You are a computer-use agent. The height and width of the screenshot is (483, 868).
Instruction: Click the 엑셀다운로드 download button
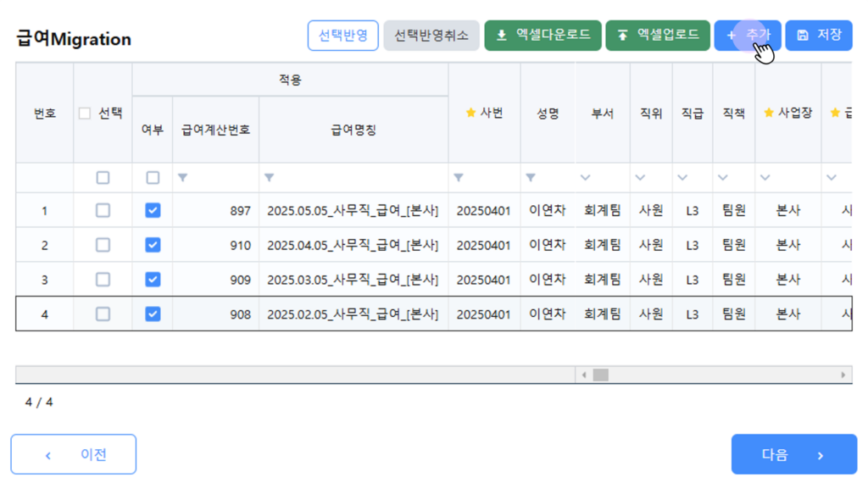point(542,36)
